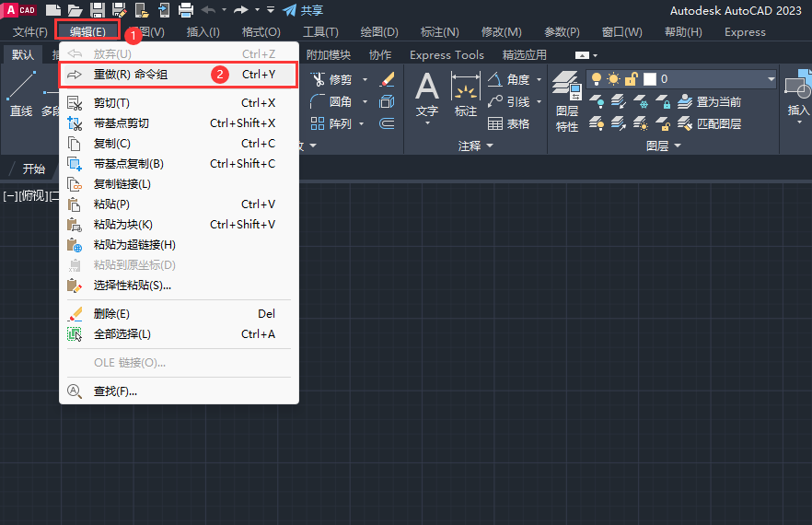Click the 表格 table tool icon
Viewport: 812px width, 525px height.
coord(495,123)
